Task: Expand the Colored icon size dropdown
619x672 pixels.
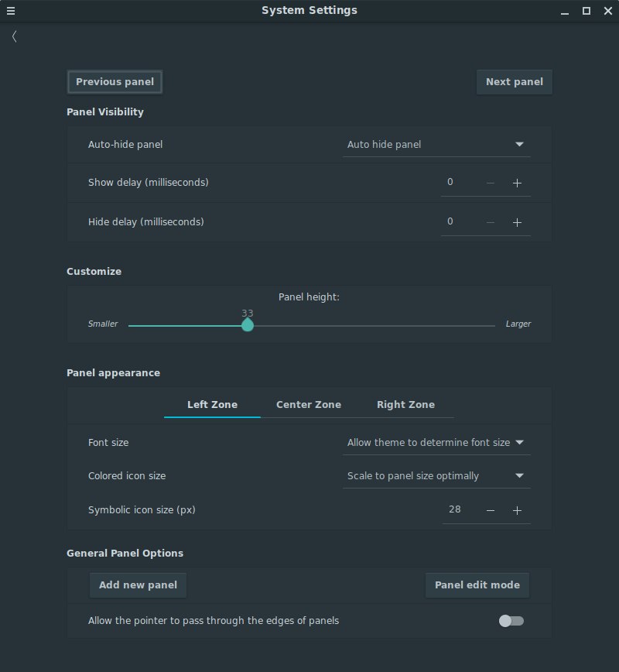Action: [x=436, y=476]
